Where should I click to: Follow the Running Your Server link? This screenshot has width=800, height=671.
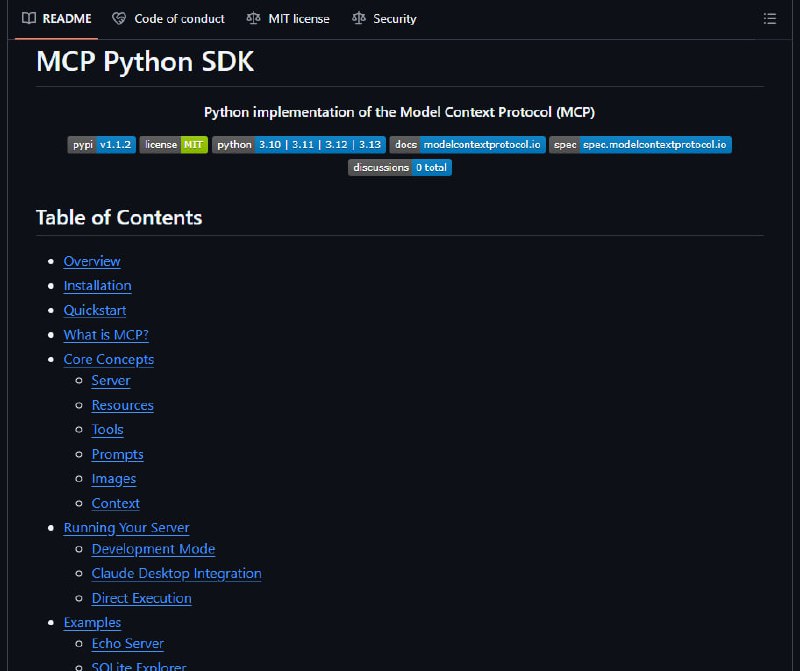[x=127, y=528]
